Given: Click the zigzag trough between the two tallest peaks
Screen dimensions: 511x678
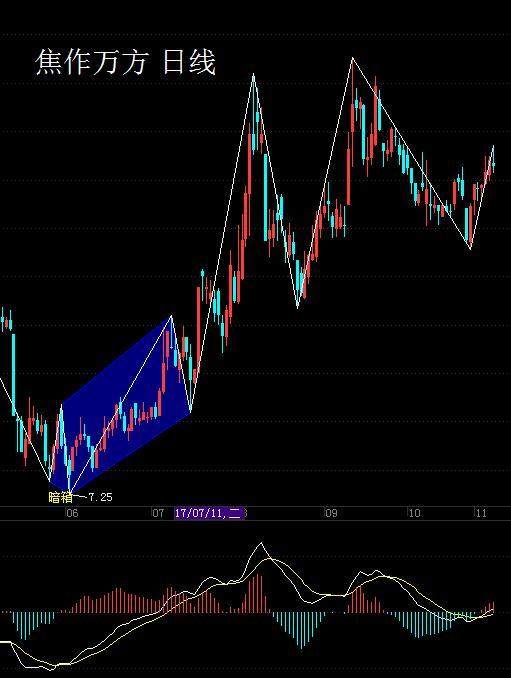Looking at the screenshot, I should 297,308.
